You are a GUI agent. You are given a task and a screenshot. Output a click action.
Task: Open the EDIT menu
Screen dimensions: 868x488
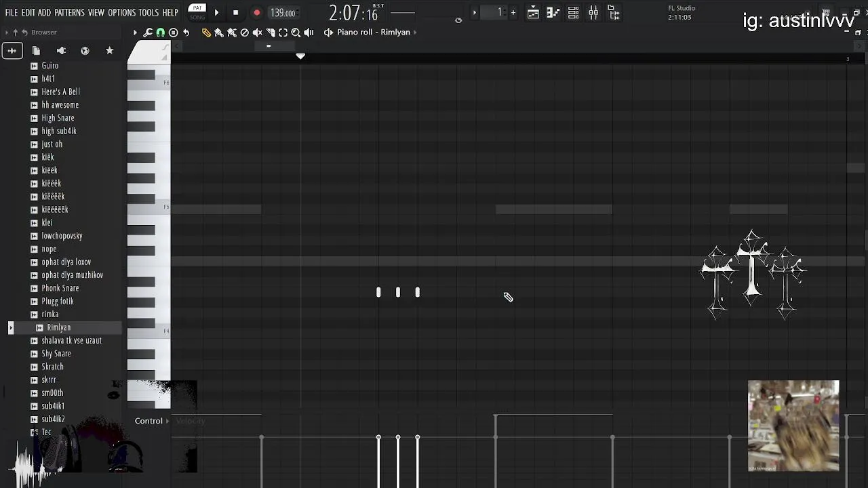point(28,12)
